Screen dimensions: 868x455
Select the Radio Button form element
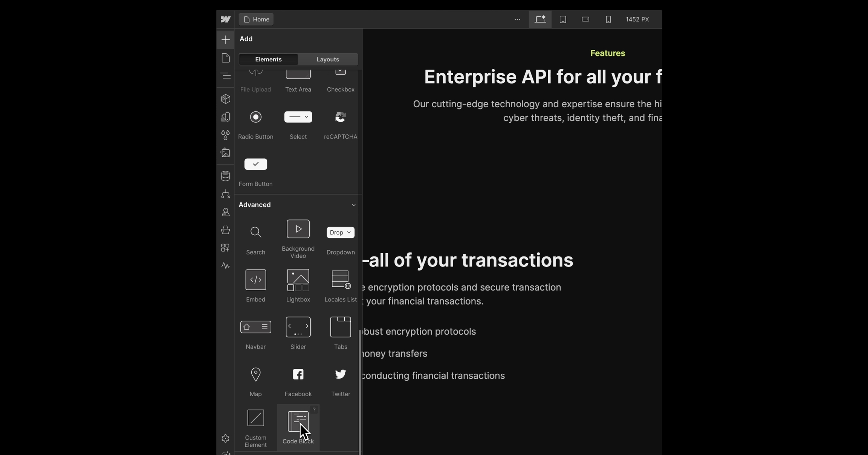pos(255,117)
